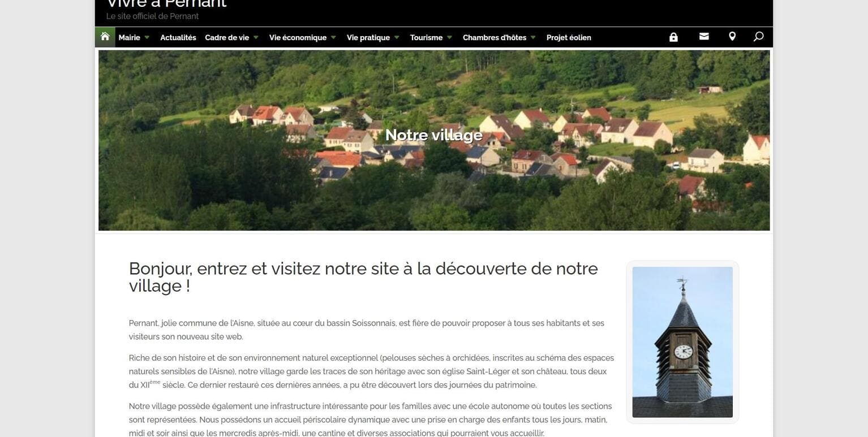Click the Chambres d'hôtes menu label
The height and width of the screenshot is (437, 868).
[x=494, y=38]
